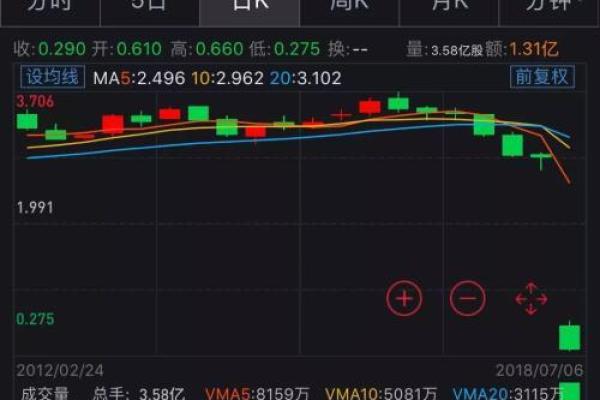This screenshot has width=600, height=400.
Task: Tap the four-arrow pan chart icon
Action: tap(531, 299)
